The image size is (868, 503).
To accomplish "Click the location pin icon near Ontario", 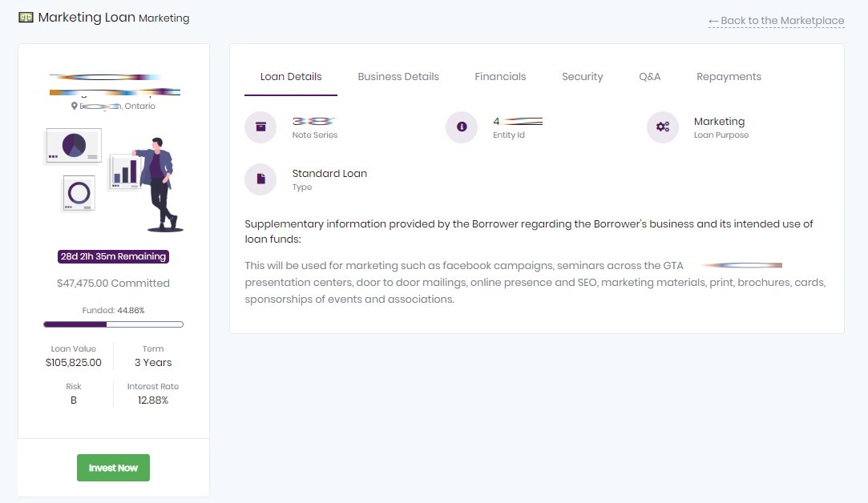I will pyautogui.click(x=75, y=106).
